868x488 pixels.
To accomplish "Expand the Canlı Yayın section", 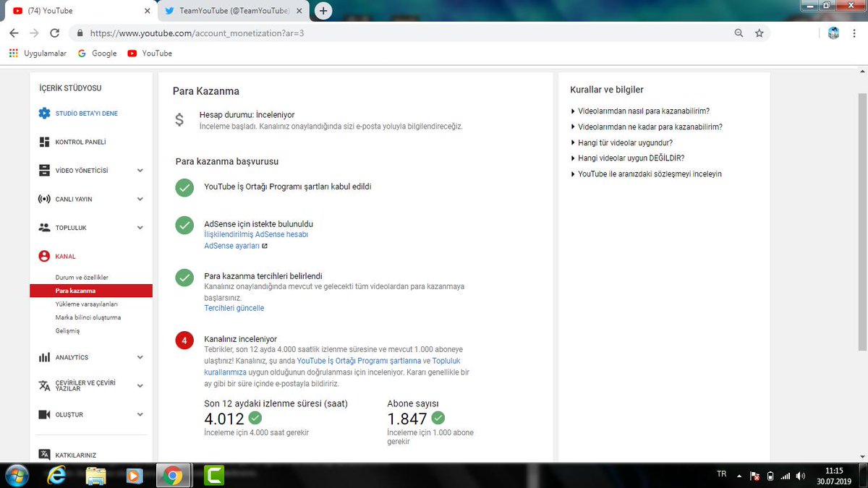I will [x=140, y=199].
